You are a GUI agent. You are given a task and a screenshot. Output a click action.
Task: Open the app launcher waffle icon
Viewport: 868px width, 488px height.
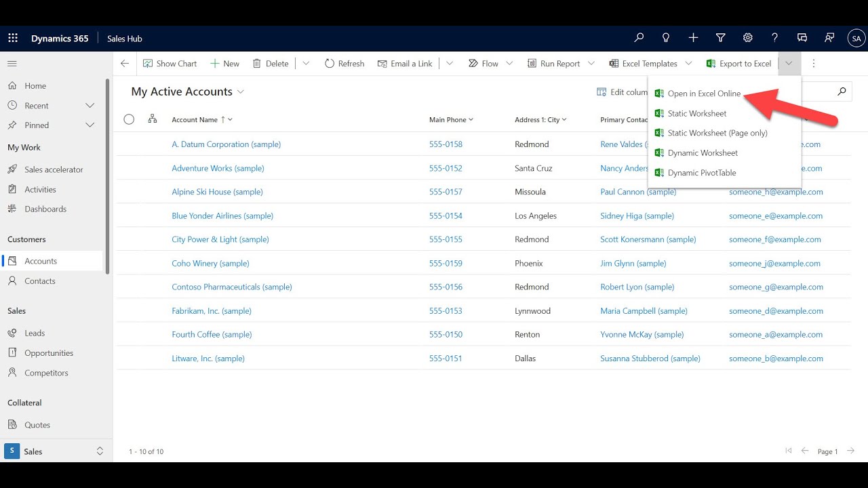pyautogui.click(x=13, y=39)
